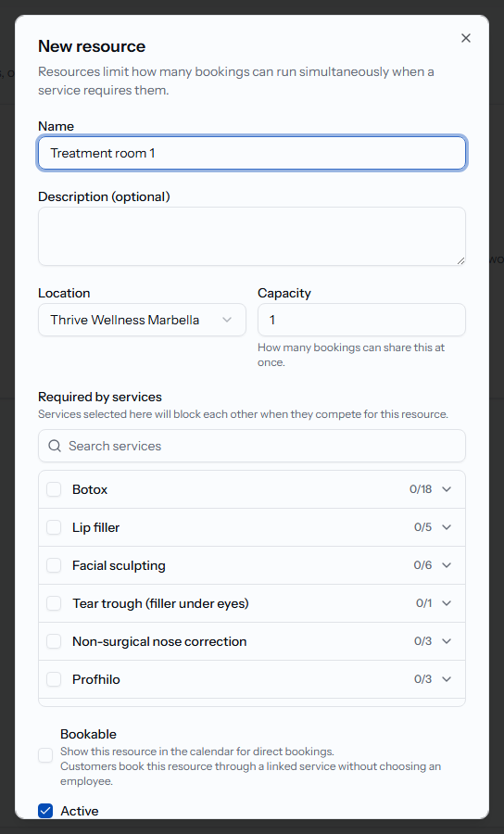504x834 pixels.
Task: Expand the Botox service group
Action: click(x=447, y=489)
